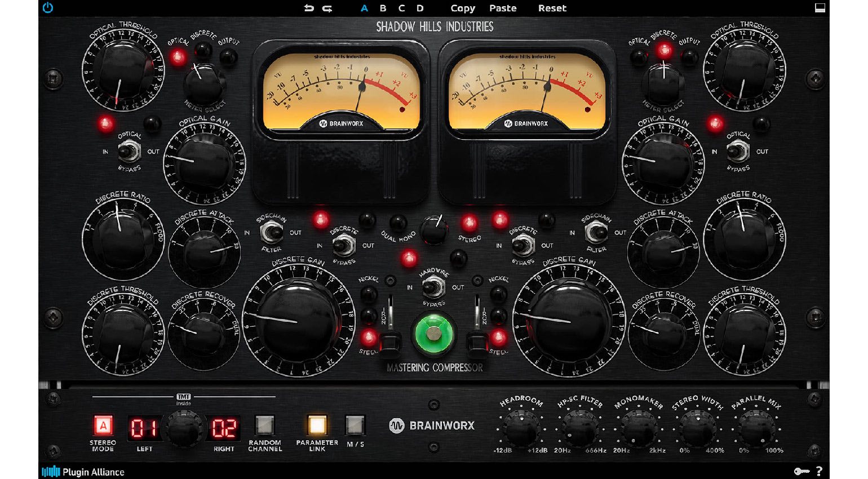Toggle the Random Channel button
868x479 pixels.
(265, 425)
